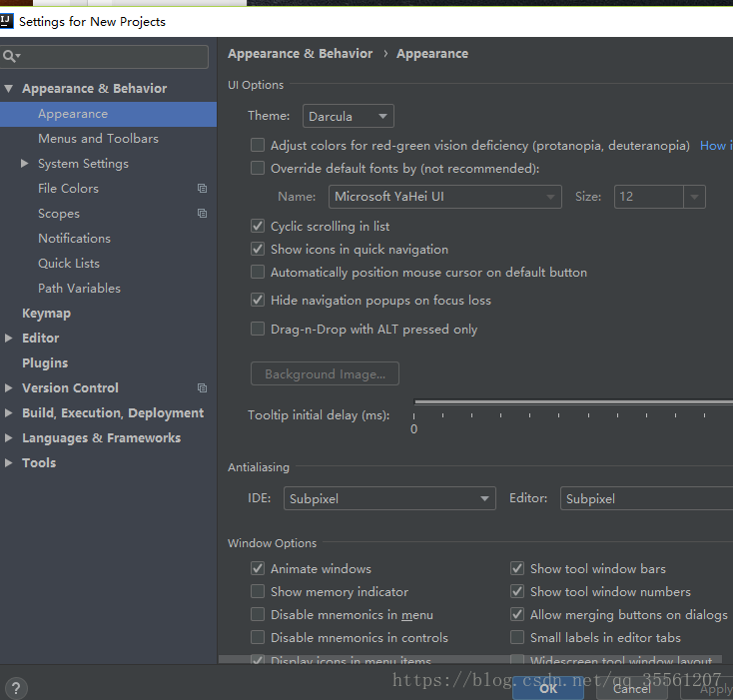
Task: Uncheck Cyclic scrolling in list
Action: coord(258,226)
